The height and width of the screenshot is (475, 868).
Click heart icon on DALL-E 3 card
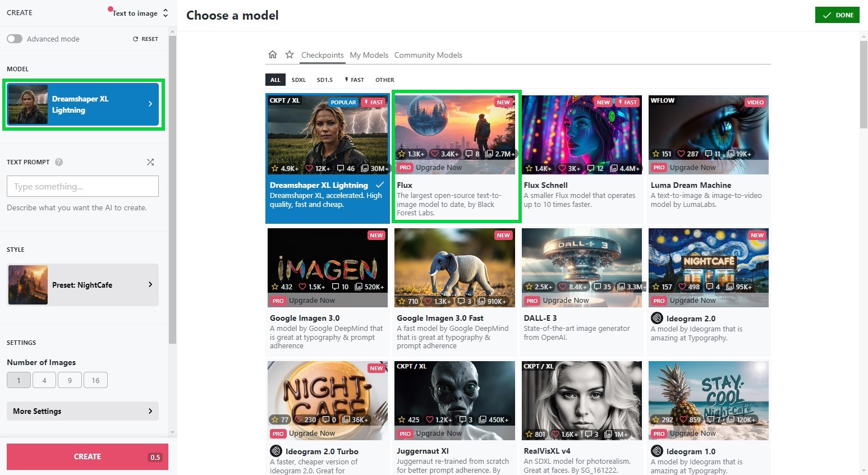click(563, 287)
